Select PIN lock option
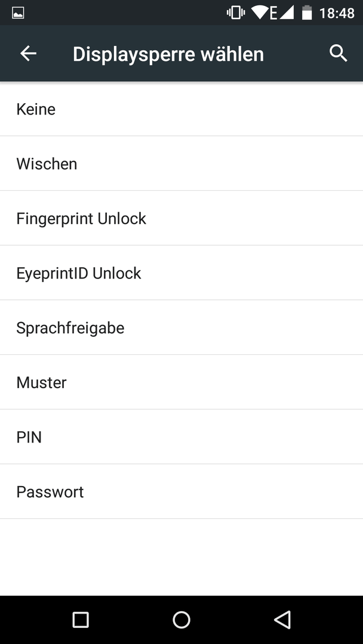Screen dimensions: 363x644 pos(181,436)
